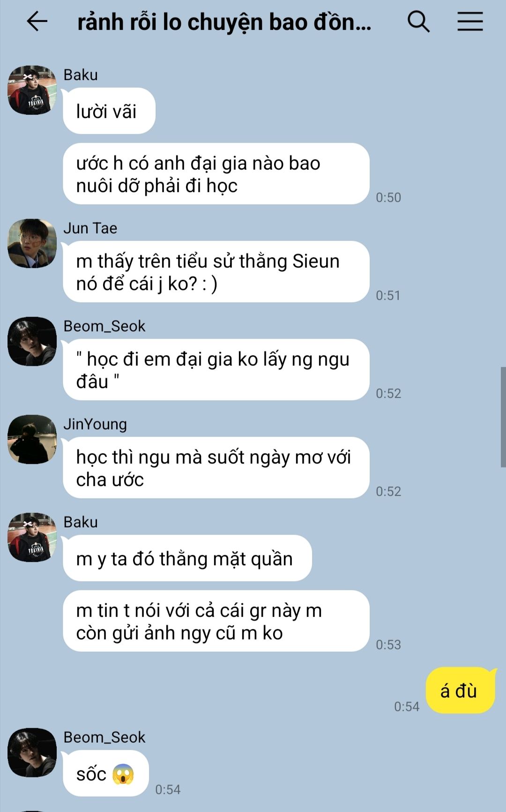Tap the "lười vãi" message bubble

click(x=109, y=111)
